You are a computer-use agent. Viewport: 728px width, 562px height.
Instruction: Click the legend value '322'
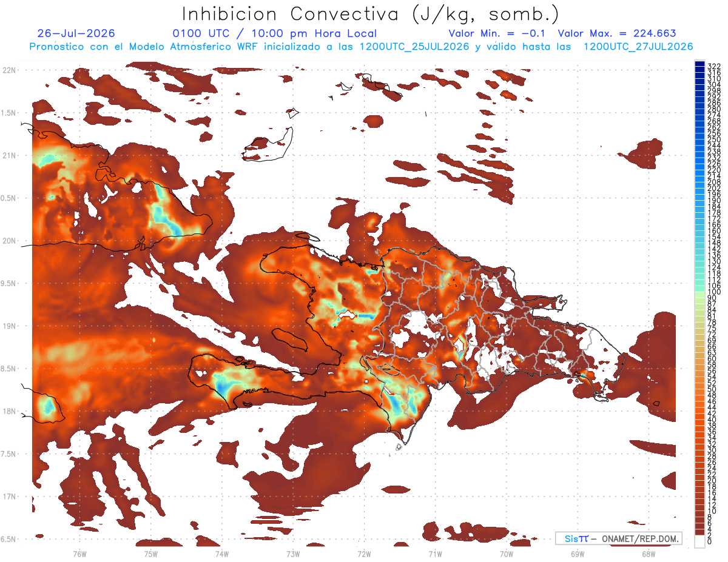(x=713, y=65)
